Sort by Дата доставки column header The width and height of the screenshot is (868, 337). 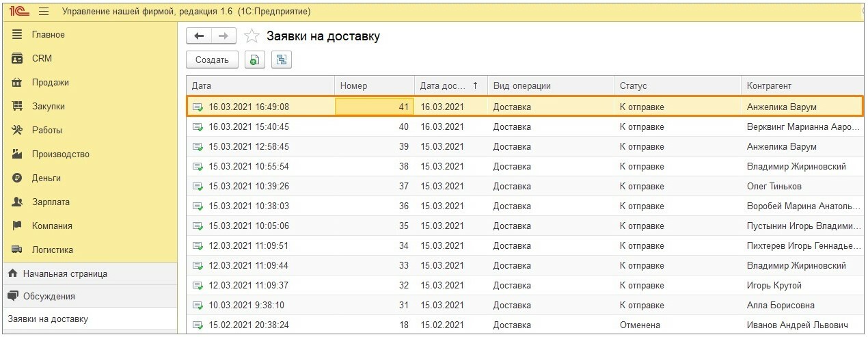pyautogui.click(x=450, y=85)
